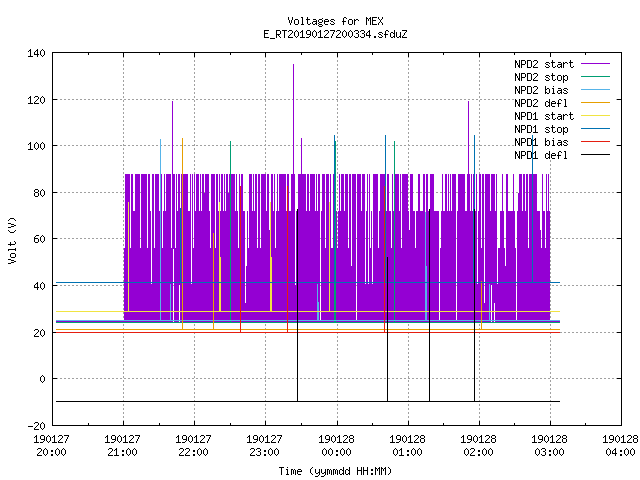Viewport: 640px width, 480px height.
Task: Click the 'NPD2 start' legend label
Action: pos(544,64)
